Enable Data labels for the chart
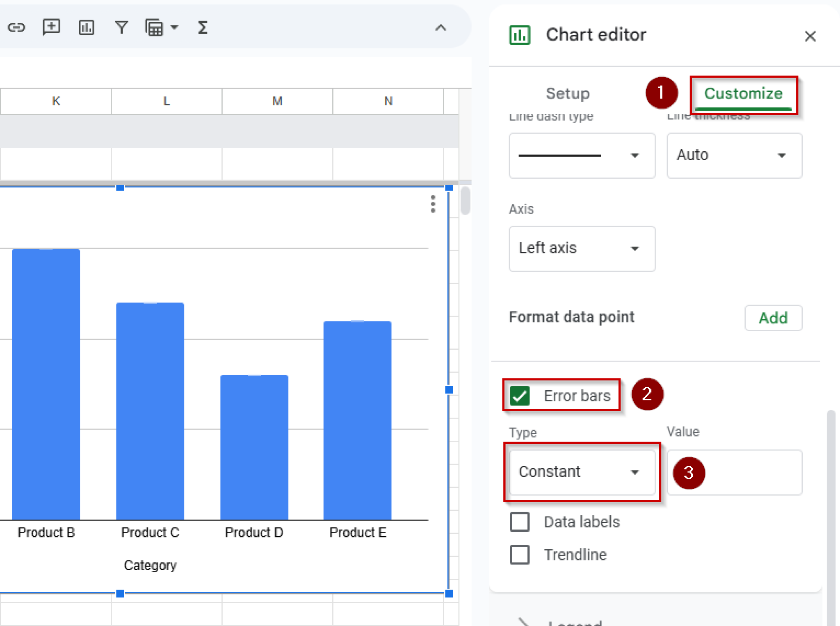840x626 pixels. tap(519, 522)
